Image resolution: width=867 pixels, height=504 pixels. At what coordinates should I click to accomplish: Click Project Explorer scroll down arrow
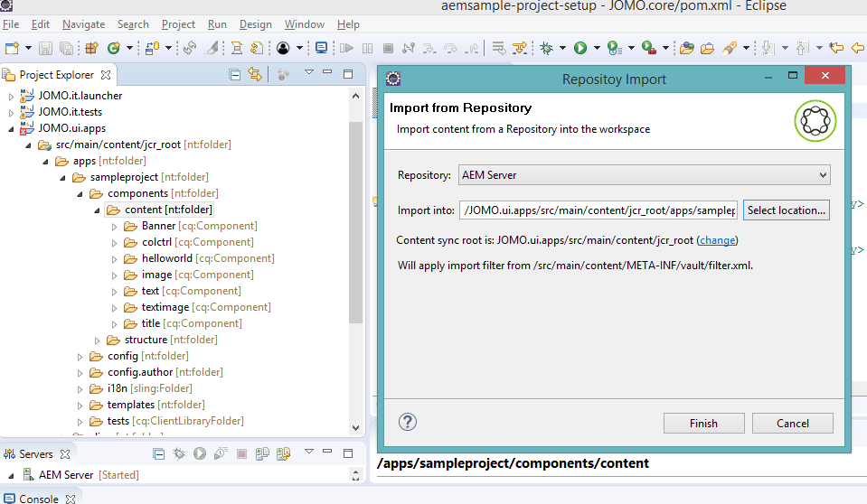tap(355, 428)
